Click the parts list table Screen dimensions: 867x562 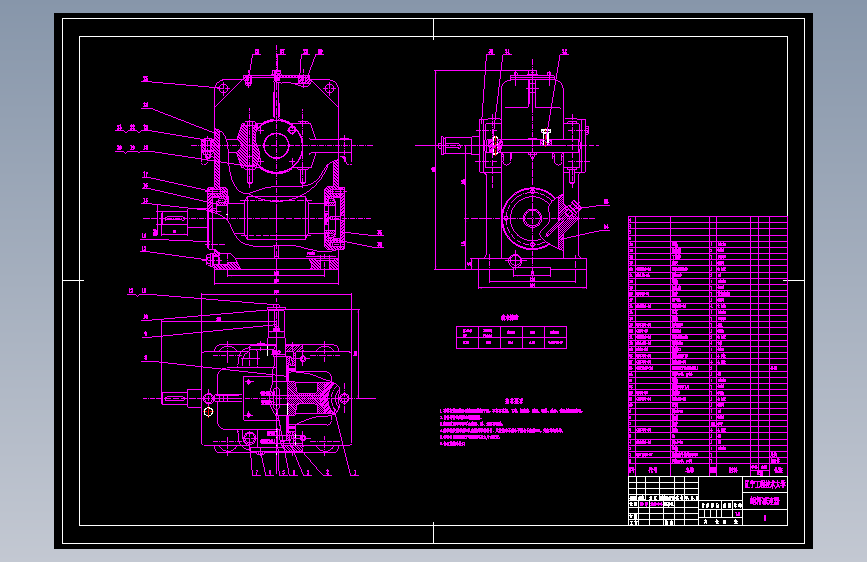coord(708,346)
